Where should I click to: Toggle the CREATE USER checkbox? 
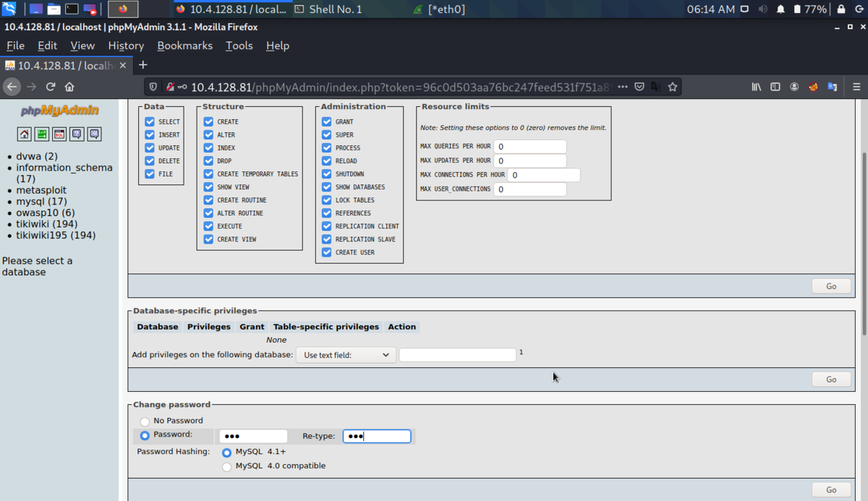click(327, 252)
